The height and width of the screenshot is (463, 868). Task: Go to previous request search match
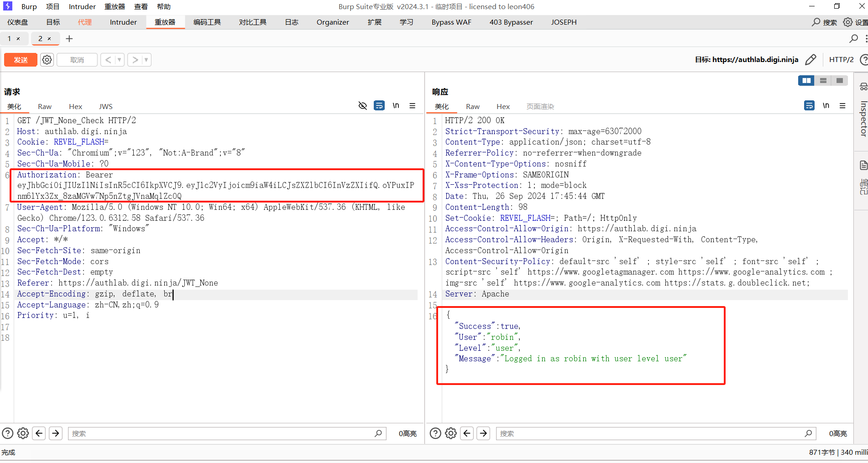tap(39, 433)
